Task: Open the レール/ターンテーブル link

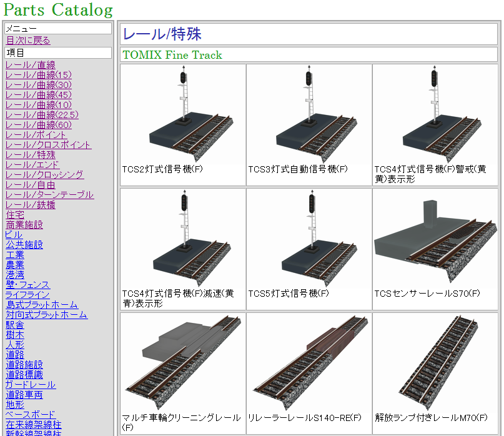Action: pyautogui.click(x=50, y=195)
